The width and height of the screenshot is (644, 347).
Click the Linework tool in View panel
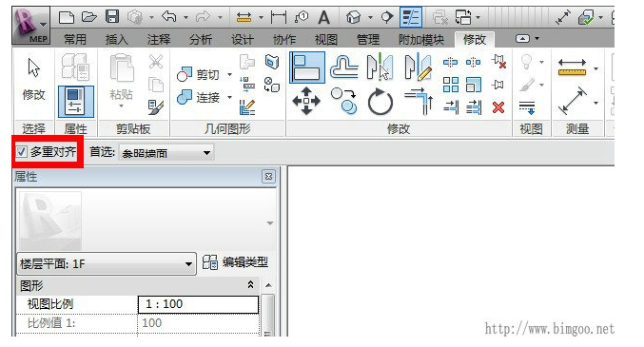[527, 107]
